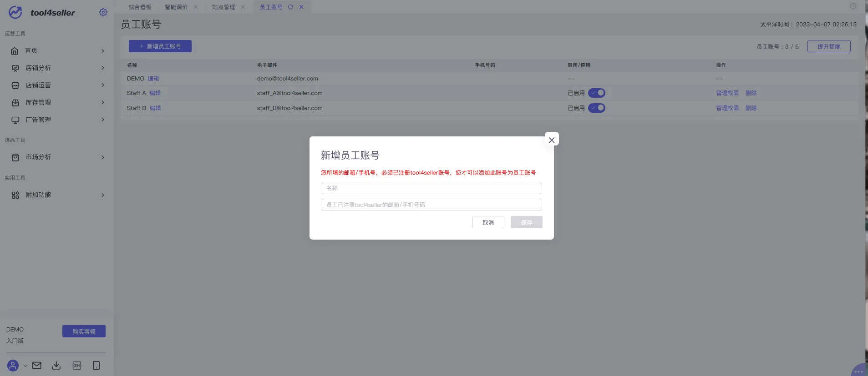Close the 智能调价 tab
Screen dimensions: 868x376
click(196, 7)
